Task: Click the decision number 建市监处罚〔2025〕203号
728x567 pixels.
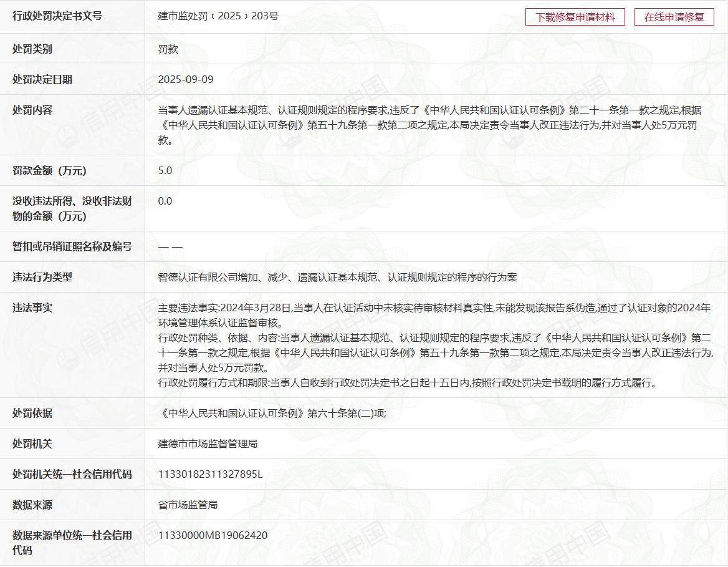Action: point(218,16)
